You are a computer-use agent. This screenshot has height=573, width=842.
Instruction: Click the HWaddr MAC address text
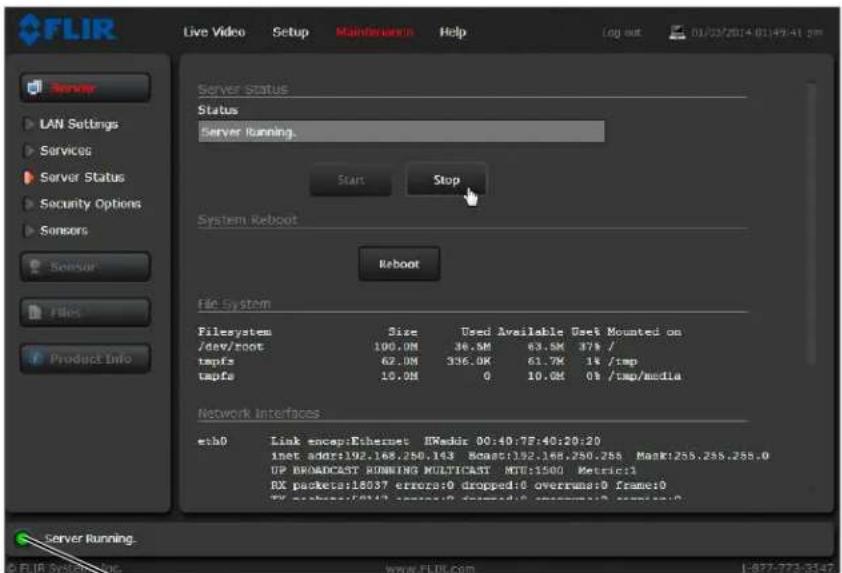pyautogui.click(x=512, y=441)
